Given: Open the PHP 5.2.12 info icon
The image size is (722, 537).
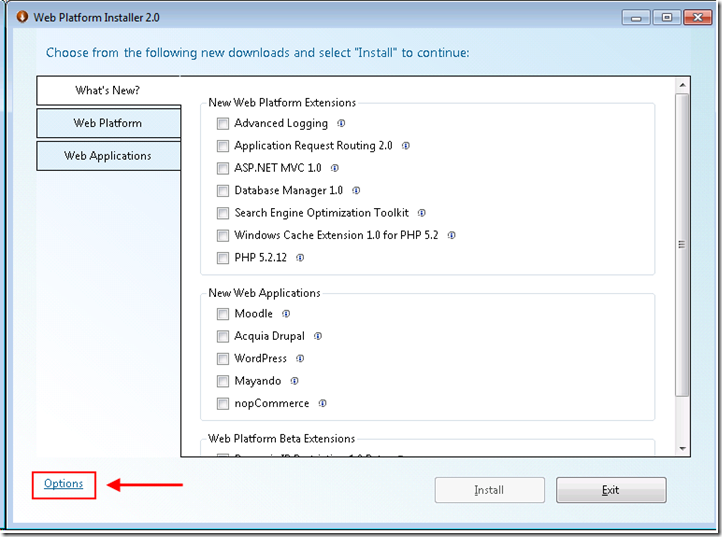Looking at the screenshot, I should tap(300, 258).
